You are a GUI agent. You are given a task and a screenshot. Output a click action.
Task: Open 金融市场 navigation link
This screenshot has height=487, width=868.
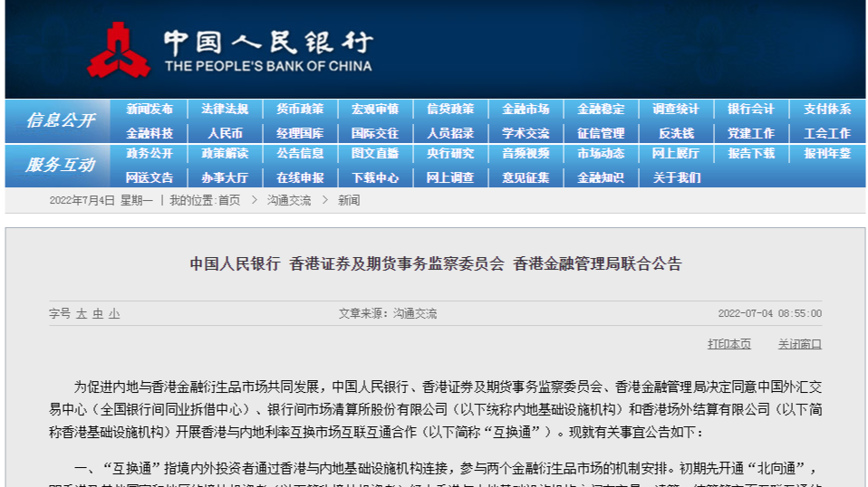(526, 109)
